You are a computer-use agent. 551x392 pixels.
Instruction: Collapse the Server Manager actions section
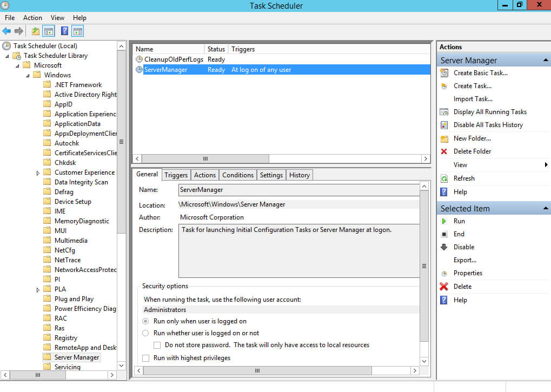pyautogui.click(x=546, y=61)
